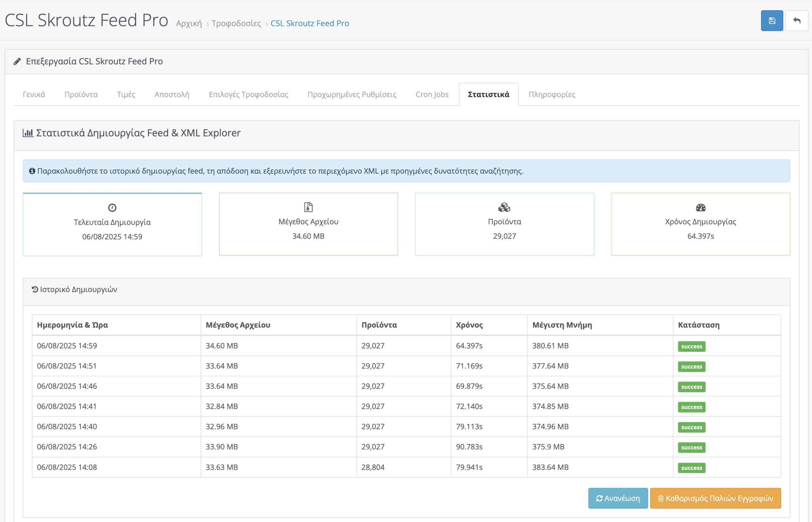Click the dashboard gauge icon above Χρόνος Δημιουργίας

point(701,207)
